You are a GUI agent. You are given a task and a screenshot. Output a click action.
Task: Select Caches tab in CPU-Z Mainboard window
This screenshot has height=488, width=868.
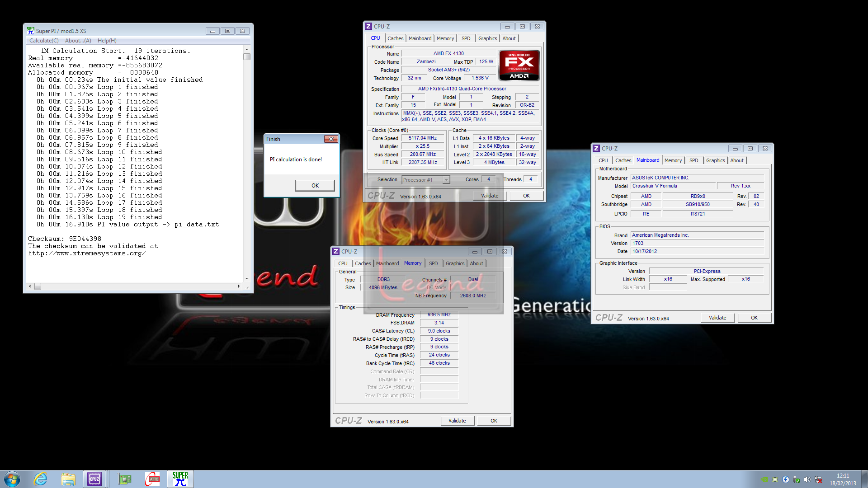pyautogui.click(x=623, y=160)
